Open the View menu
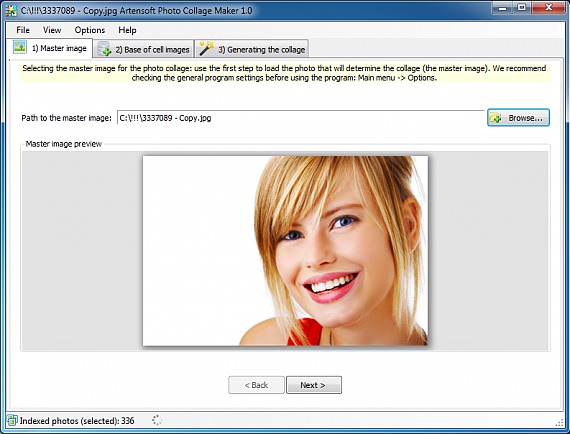 52,30
